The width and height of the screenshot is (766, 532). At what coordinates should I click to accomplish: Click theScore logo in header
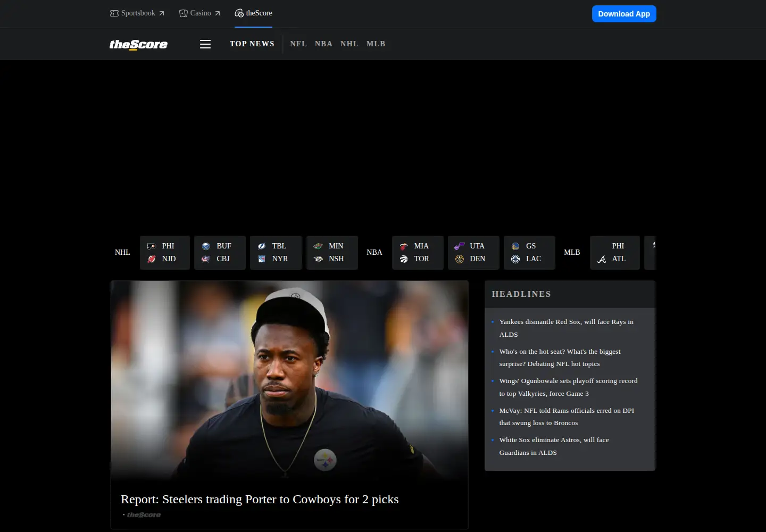pos(138,44)
